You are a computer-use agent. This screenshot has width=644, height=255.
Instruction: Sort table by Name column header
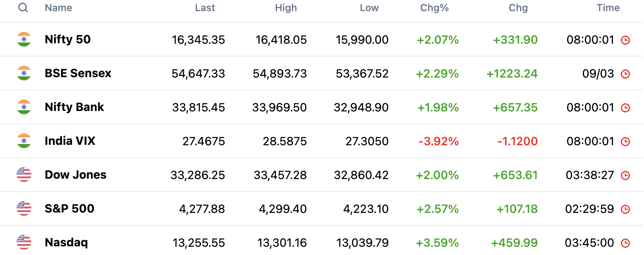point(58,8)
